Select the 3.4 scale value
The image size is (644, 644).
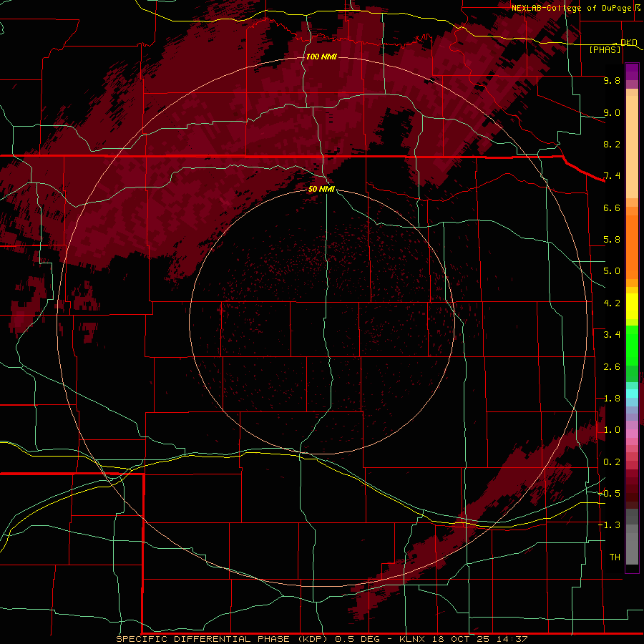tap(612, 335)
